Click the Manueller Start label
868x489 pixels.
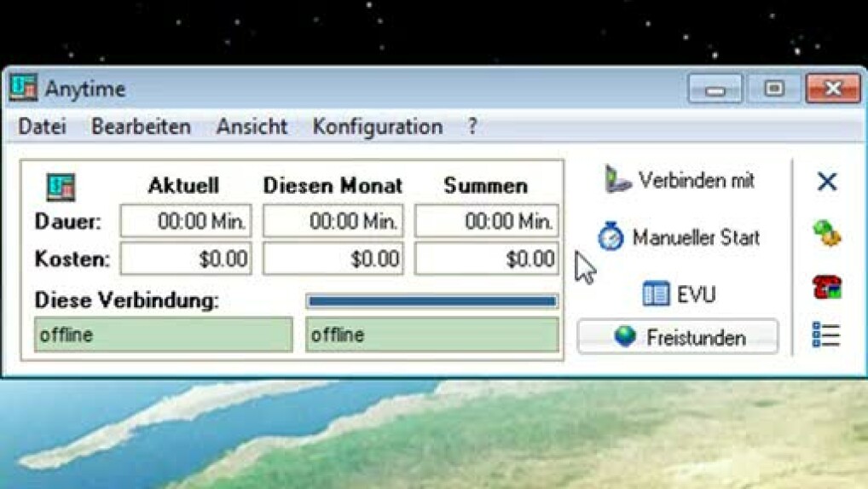pyautogui.click(x=695, y=237)
